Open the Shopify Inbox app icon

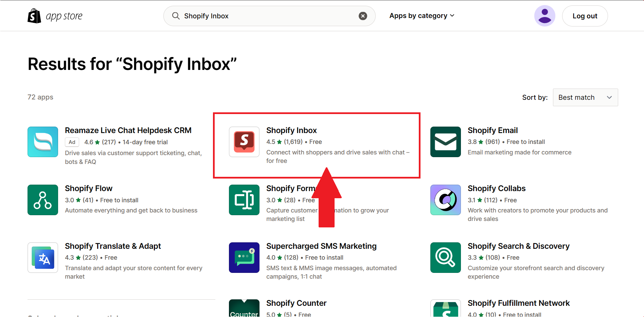pos(244,142)
